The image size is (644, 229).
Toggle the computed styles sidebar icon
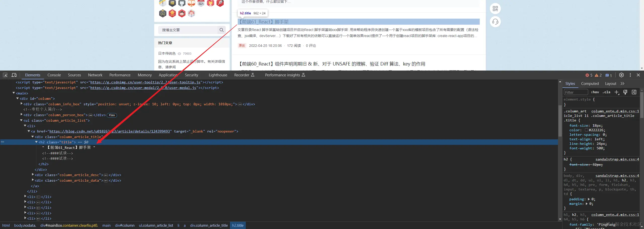[x=634, y=92]
